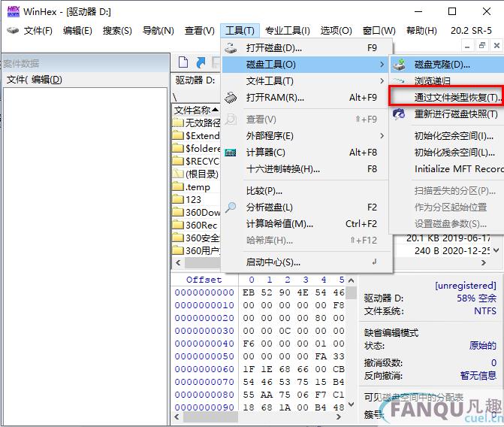This screenshot has width=504, height=427.
Task: Click the Offset column header
Action: click(204, 280)
